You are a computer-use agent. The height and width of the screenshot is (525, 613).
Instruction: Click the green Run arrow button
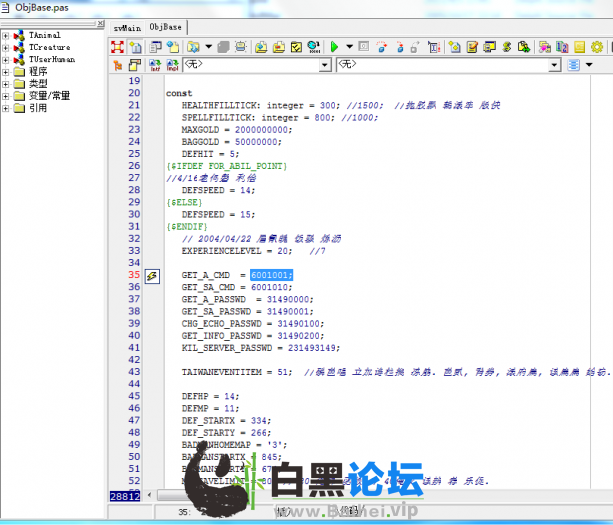pos(335,46)
